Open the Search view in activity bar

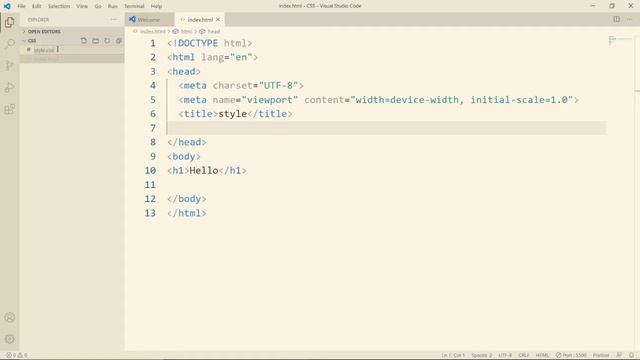[9, 44]
